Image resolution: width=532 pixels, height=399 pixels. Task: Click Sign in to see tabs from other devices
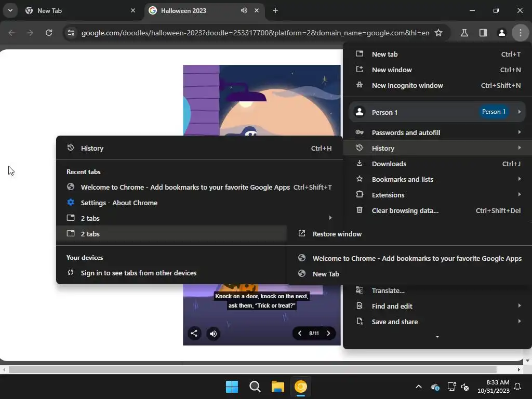point(171,273)
